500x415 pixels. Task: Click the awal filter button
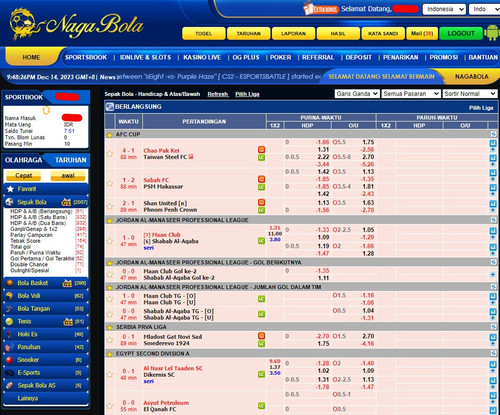pyautogui.click(x=68, y=175)
